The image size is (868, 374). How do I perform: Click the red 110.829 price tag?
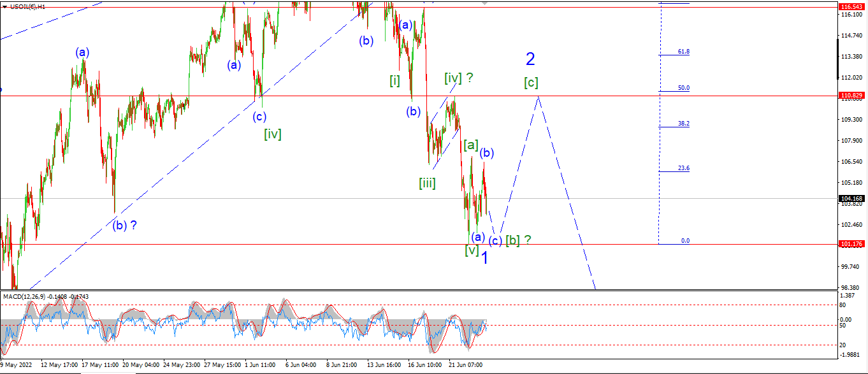(852, 96)
